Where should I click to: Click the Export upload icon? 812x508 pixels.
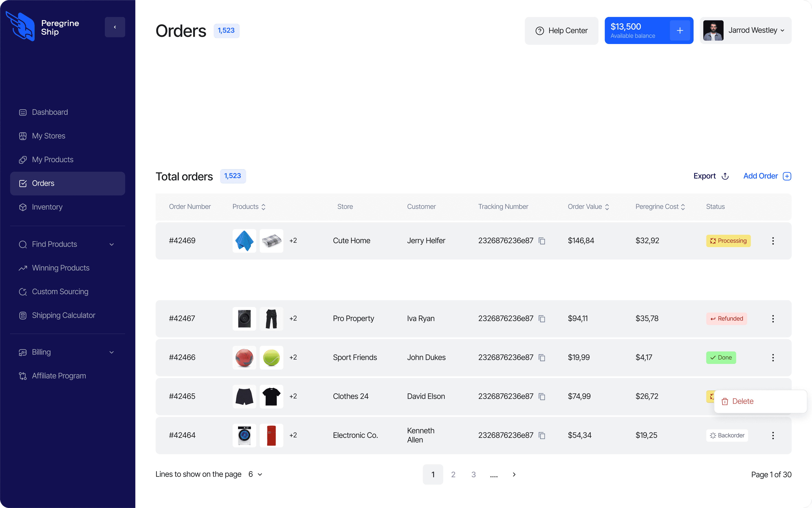(725, 176)
